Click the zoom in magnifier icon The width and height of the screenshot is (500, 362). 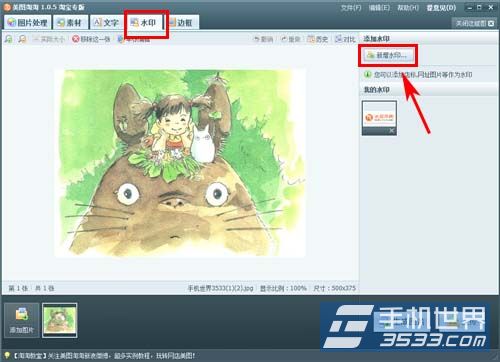point(9,39)
